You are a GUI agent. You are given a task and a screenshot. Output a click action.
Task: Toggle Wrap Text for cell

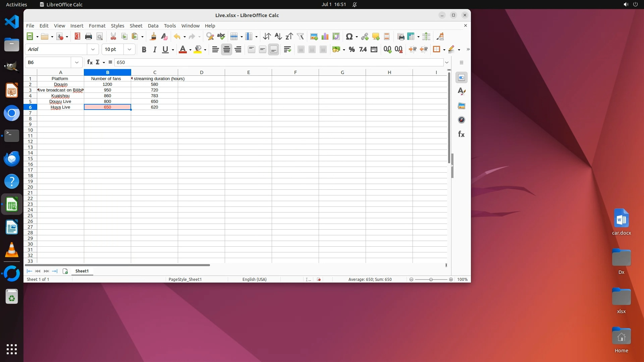[287, 50]
